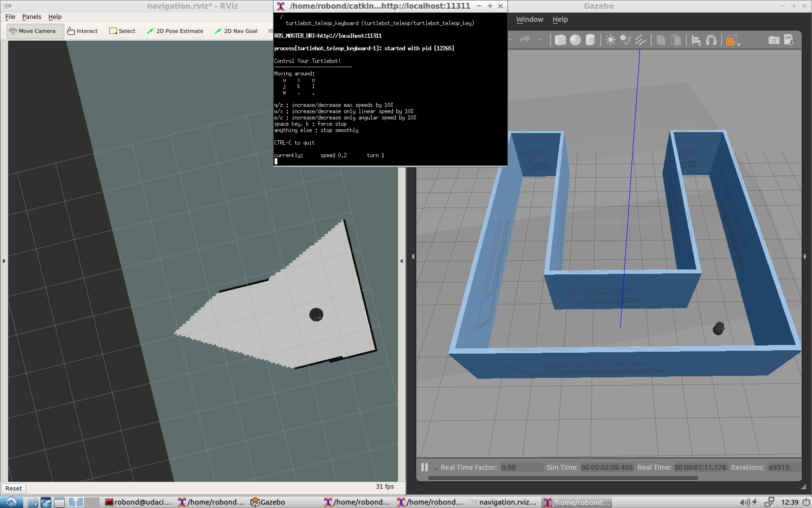Open the RViz Panels menu
This screenshot has width=812, height=508.
coord(32,16)
